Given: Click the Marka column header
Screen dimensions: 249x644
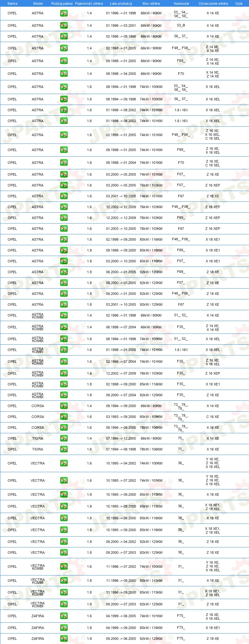Looking at the screenshot, I should coord(12,4).
